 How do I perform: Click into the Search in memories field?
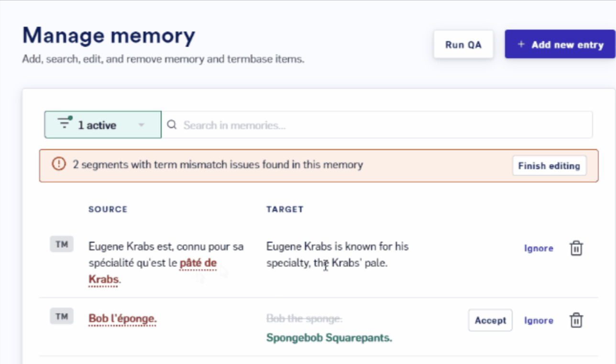(x=377, y=125)
